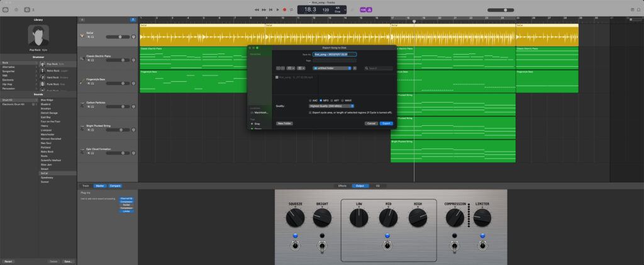Click the Classic Electric Piano track icon
The width and height of the screenshot is (644, 265).
pos(82,60)
